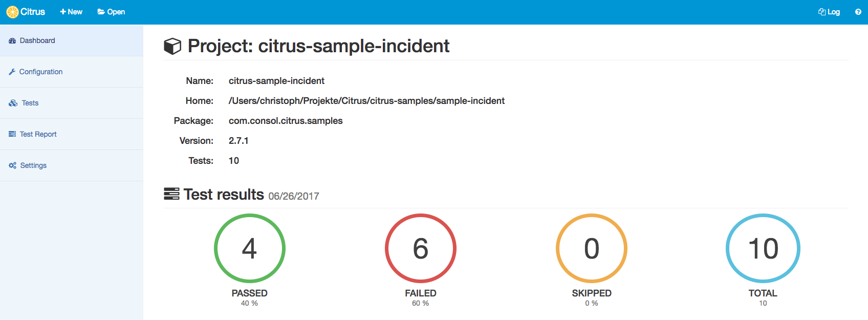Click the Citrus orange logo icon

point(12,12)
